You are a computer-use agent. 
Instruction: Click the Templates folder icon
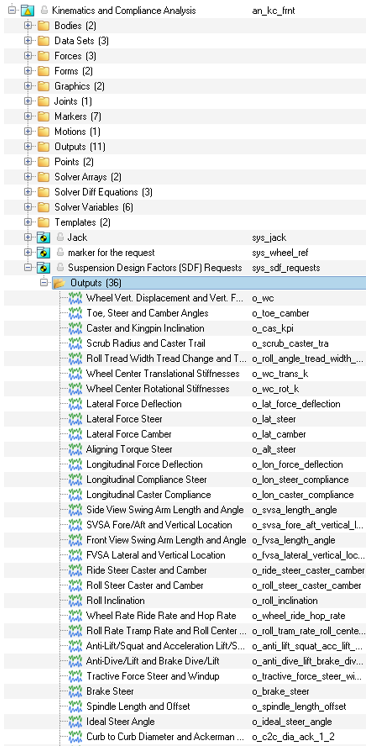(43, 222)
